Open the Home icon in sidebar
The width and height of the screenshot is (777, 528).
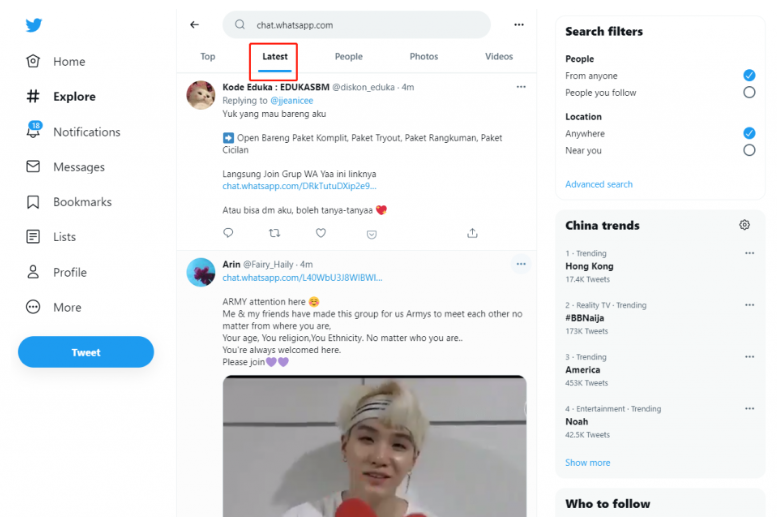tap(33, 61)
